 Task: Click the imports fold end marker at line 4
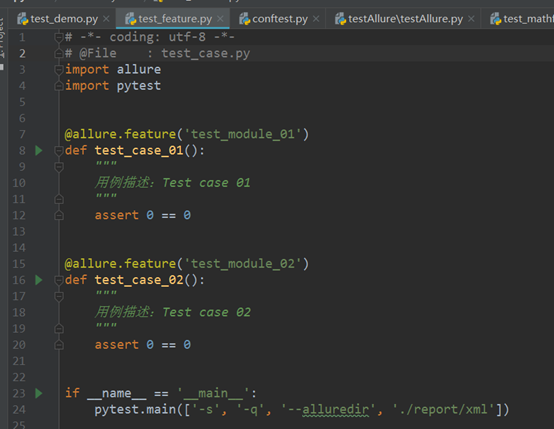click(x=59, y=86)
